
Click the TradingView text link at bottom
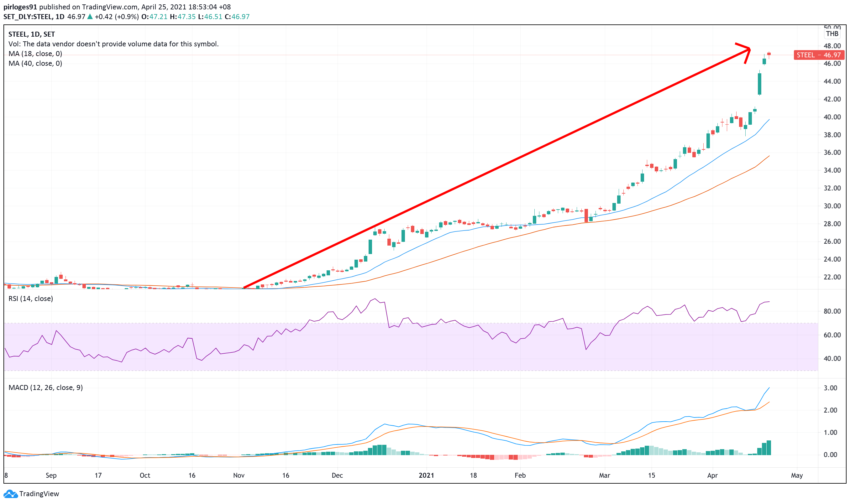(39, 494)
